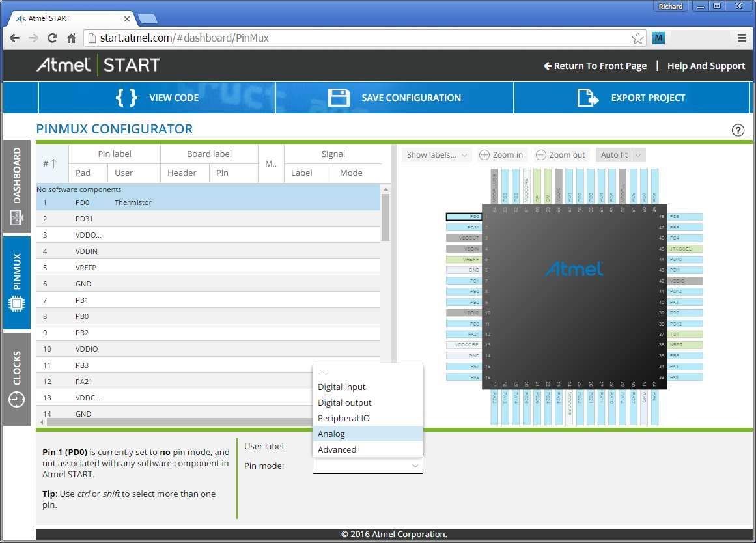Screen dimensions: 756x543
Task: Switch to the Dashboard side tab
Action: coord(17,186)
